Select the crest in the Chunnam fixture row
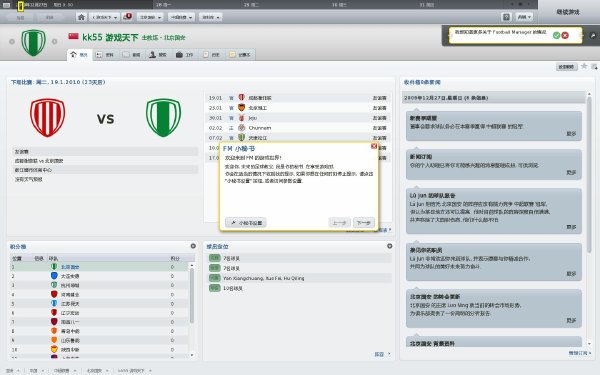The width and height of the screenshot is (600, 375). [241, 127]
